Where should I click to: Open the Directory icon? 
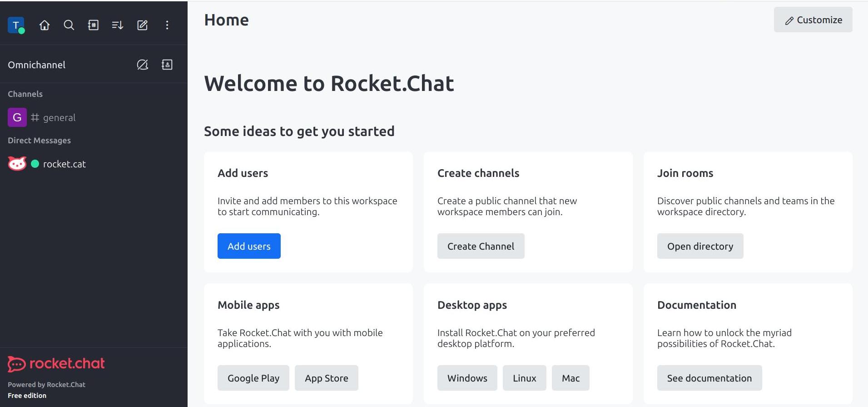[x=93, y=25]
